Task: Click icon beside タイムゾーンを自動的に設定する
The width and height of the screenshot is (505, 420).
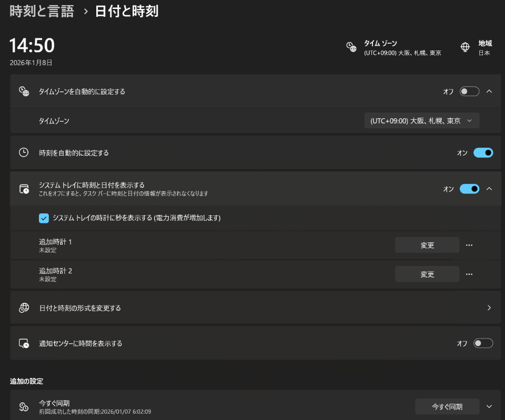Action: click(24, 91)
